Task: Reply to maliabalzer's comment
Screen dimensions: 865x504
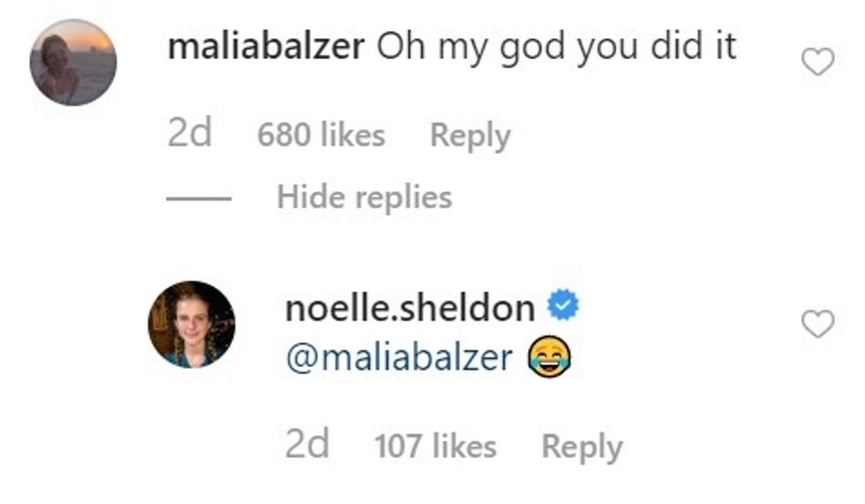Action: (x=470, y=136)
